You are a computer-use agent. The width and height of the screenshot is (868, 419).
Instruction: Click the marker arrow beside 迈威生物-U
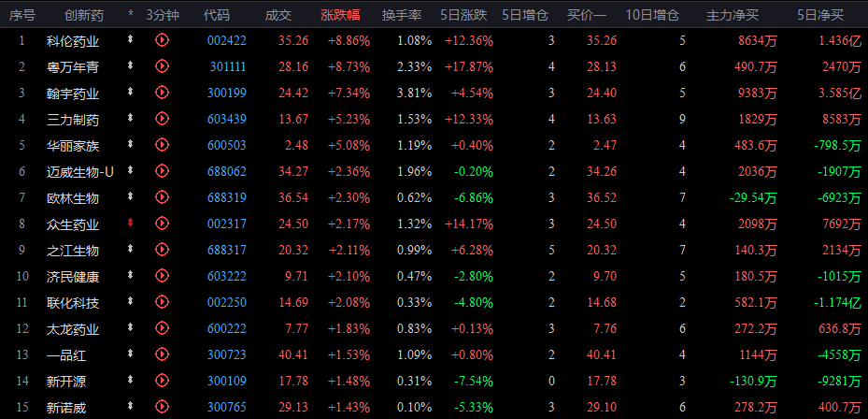pos(130,170)
